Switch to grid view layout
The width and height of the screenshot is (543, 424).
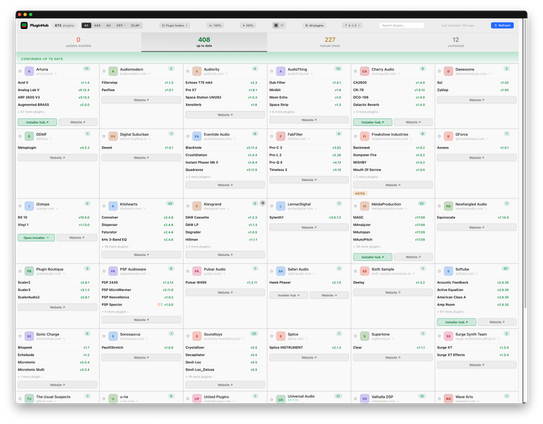pyautogui.click(x=276, y=25)
